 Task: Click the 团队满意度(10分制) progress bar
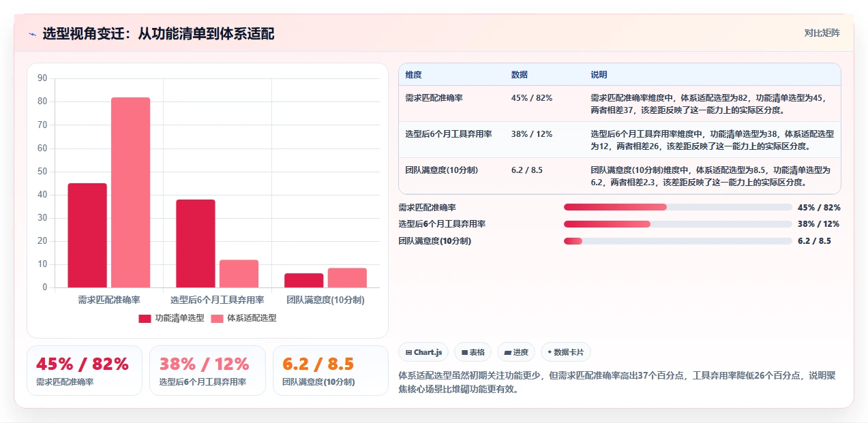[x=678, y=241]
